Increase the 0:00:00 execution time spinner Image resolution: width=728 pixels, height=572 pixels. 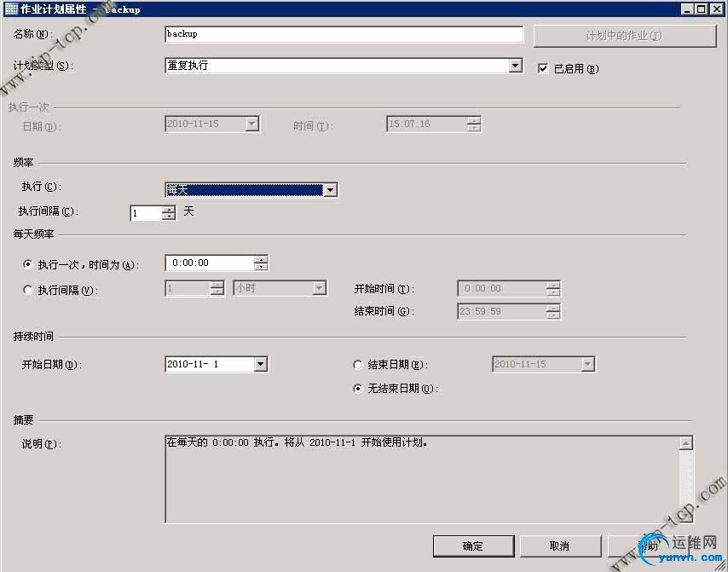click(x=261, y=259)
